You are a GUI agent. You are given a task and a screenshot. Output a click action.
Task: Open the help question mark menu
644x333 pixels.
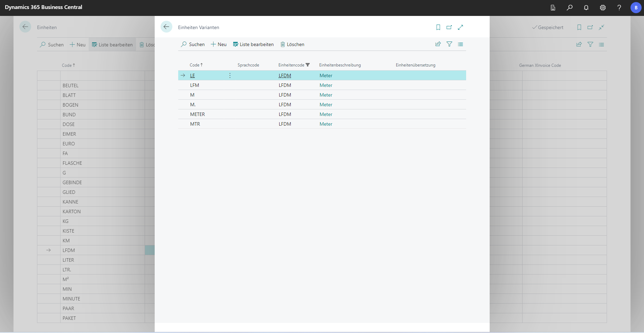(x=619, y=8)
